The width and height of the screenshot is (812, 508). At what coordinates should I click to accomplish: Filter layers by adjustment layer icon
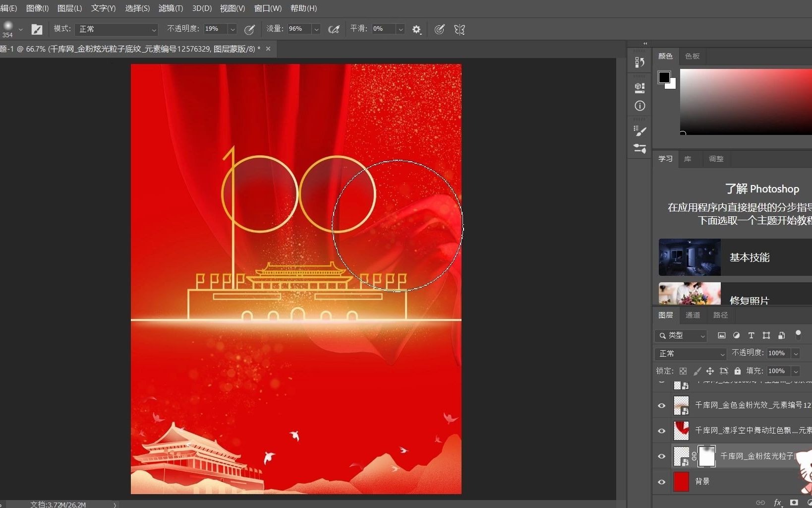[737, 335]
